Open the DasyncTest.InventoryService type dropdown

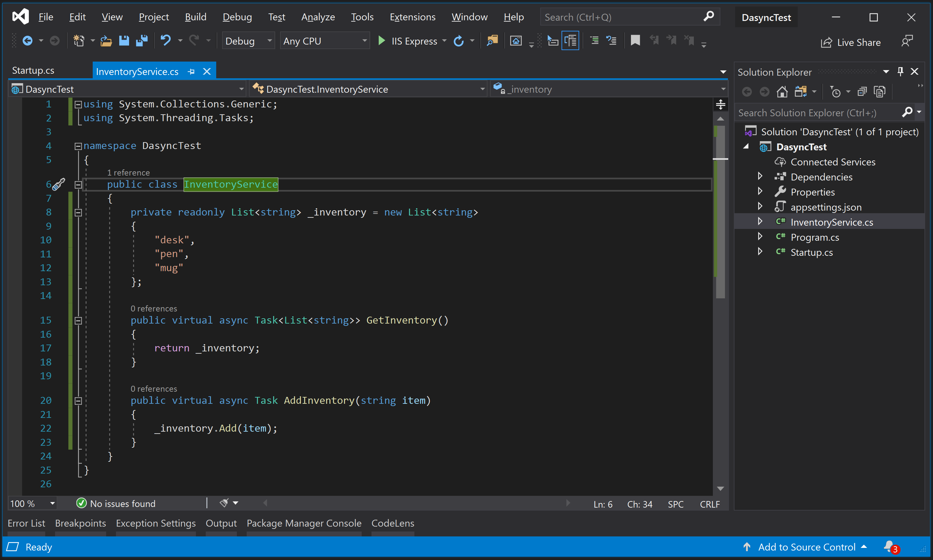coord(368,89)
